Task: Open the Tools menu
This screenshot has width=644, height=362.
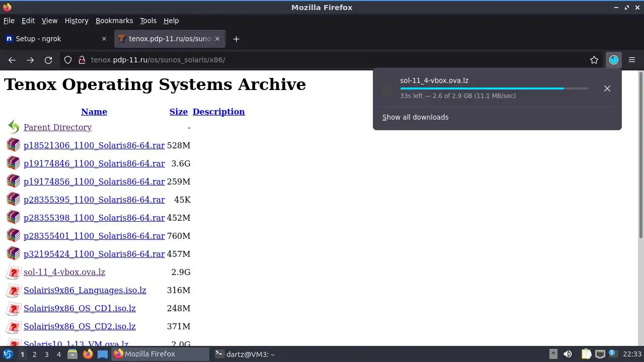Action: pos(148,21)
